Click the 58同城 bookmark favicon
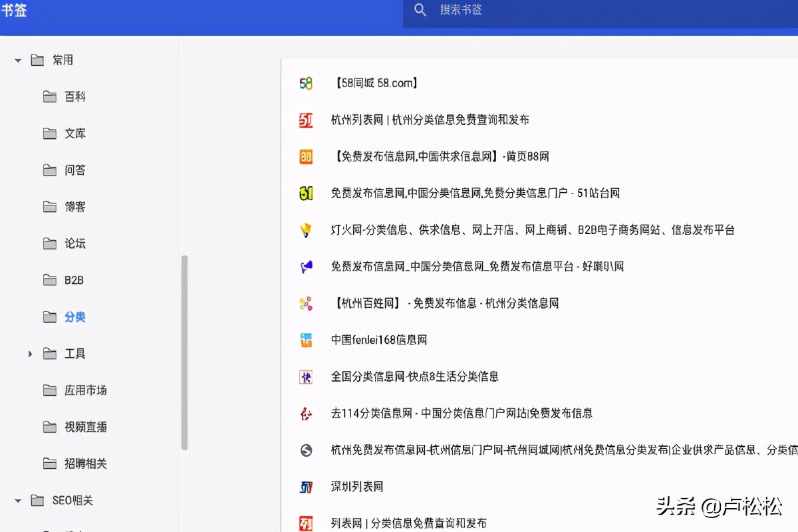The image size is (798, 532). 306,83
